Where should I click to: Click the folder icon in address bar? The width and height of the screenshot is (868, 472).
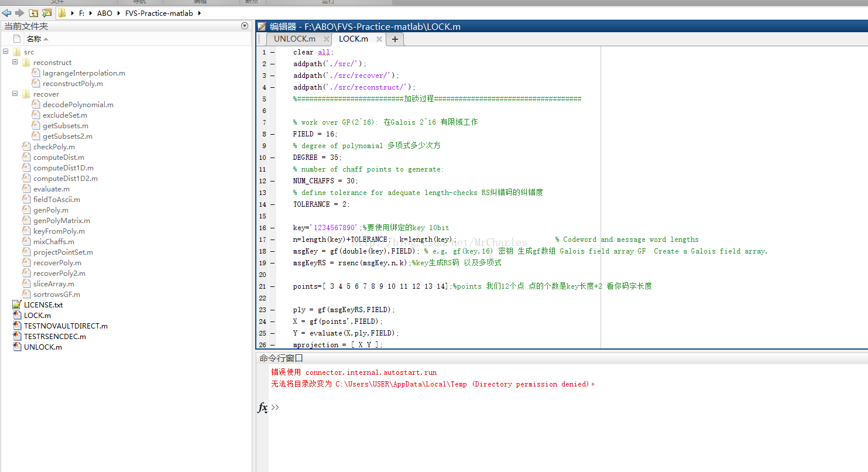[x=61, y=13]
